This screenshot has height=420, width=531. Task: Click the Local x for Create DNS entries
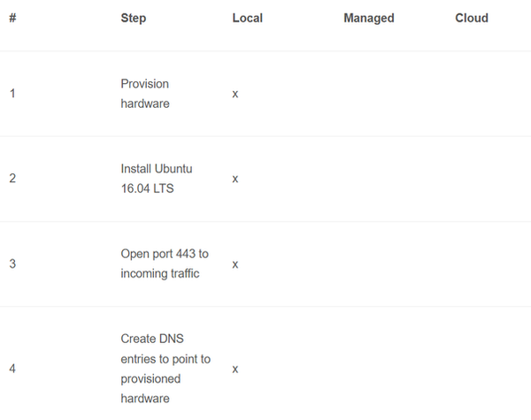pos(235,368)
